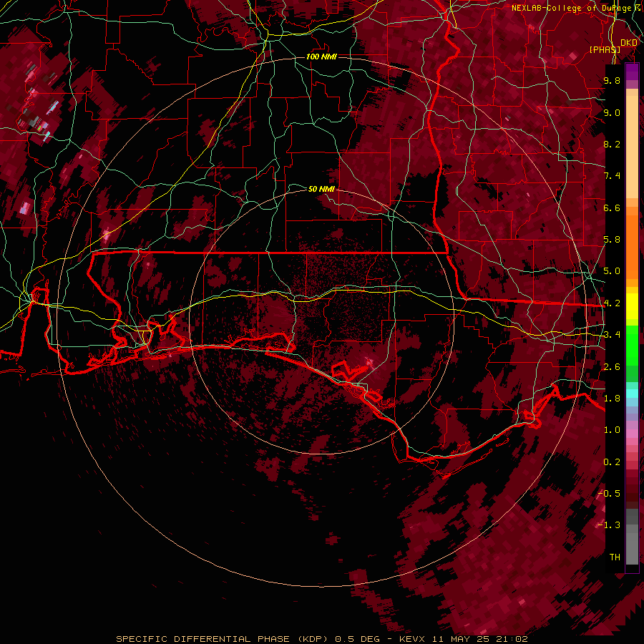The width and height of the screenshot is (644, 644).
Task: Click the "KEVX" radar site identifier
Action: pos(411,639)
